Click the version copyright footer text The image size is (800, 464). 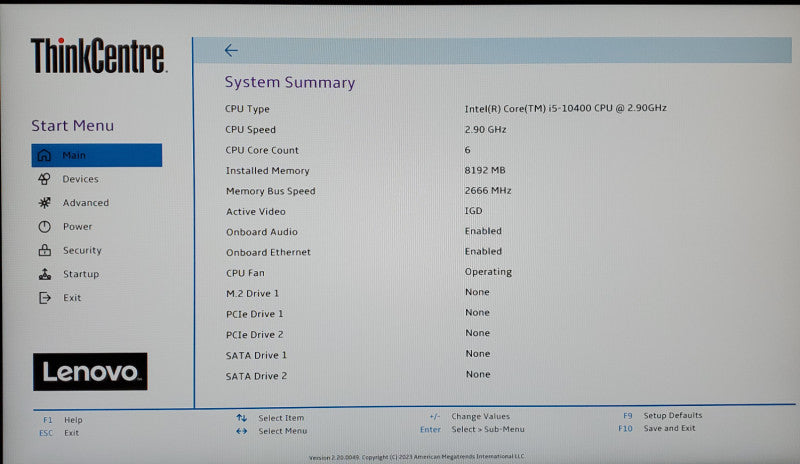[x=416, y=457]
